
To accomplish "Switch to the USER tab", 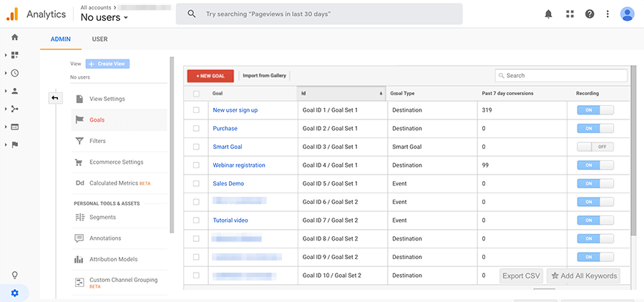I will pos(99,39).
